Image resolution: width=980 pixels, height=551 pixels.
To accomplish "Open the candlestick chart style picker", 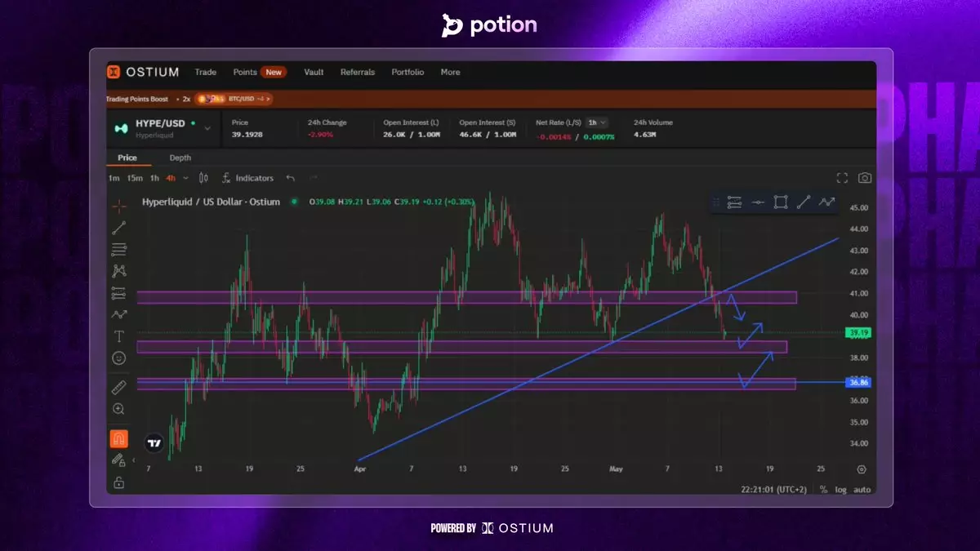I will [203, 178].
